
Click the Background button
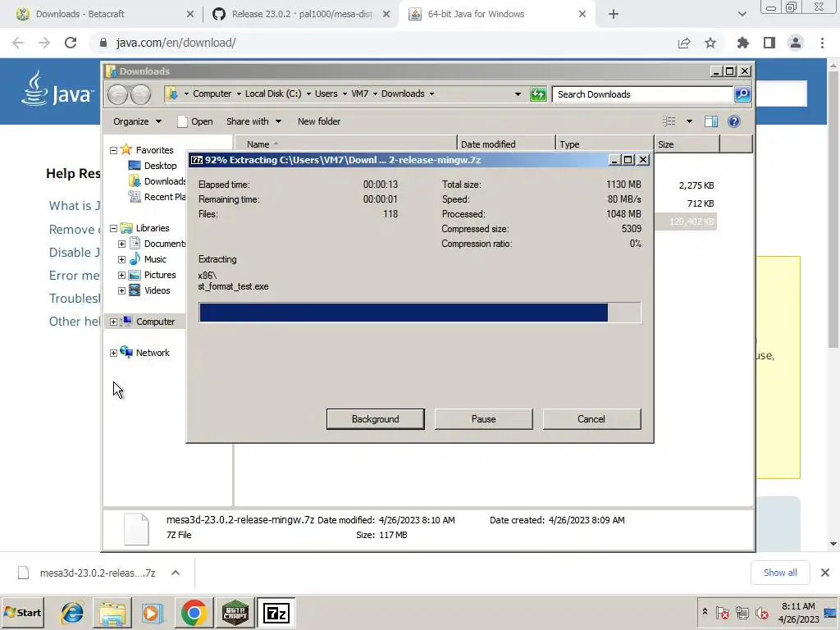(x=376, y=419)
